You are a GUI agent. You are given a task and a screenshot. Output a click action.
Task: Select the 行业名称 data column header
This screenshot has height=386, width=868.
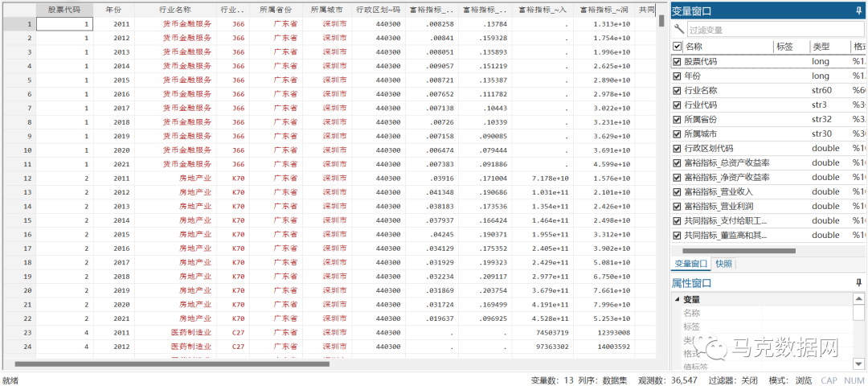[175, 10]
